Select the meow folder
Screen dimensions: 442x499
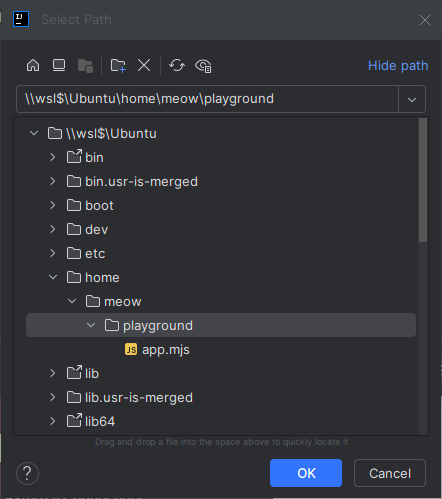tap(123, 302)
